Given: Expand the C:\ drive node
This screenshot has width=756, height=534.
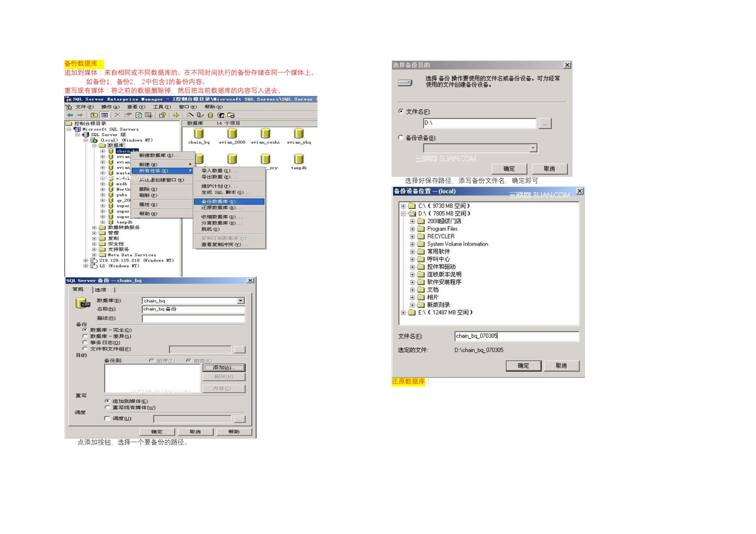Looking at the screenshot, I should tap(403, 206).
